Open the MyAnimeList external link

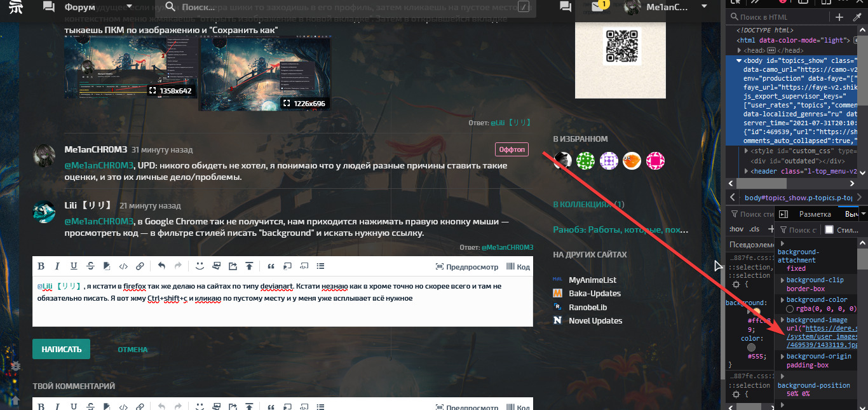[592, 280]
